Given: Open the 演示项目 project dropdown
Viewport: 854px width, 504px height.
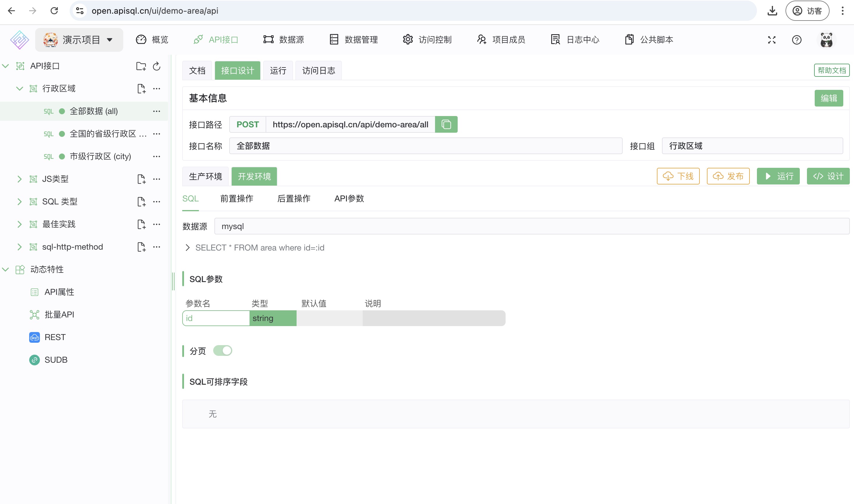Looking at the screenshot, I should (x=79, y=39).
